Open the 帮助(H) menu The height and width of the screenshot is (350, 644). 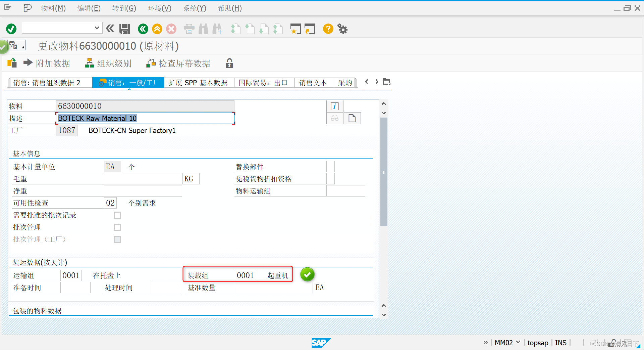[x=230, y=8]
